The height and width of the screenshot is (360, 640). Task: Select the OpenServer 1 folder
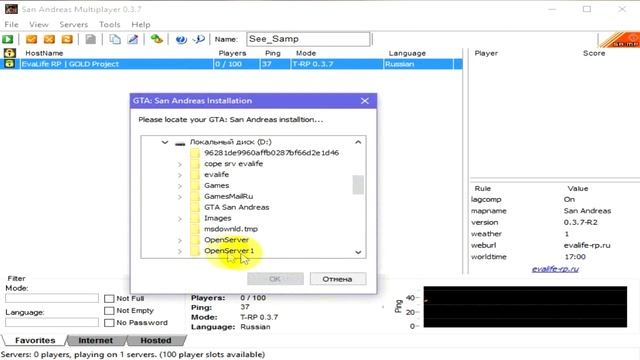[229, 251]
